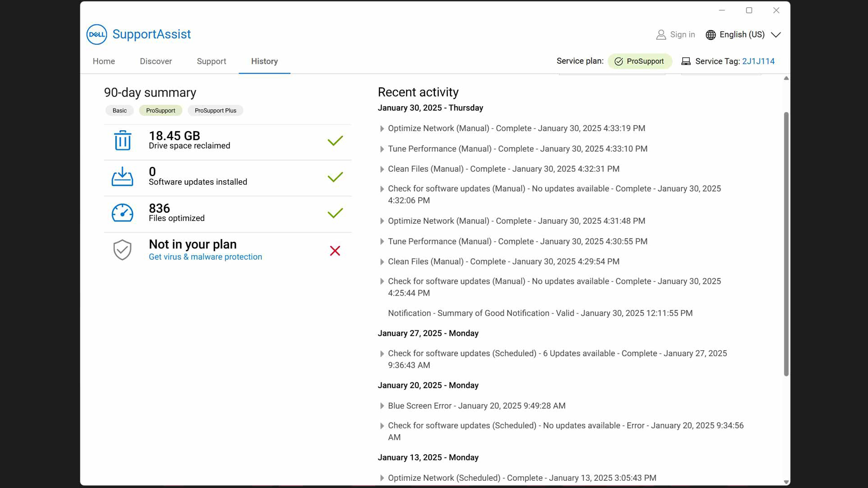The width and height of the screenshot is (868, 488).
Task: Click the user profile Sign in icon
Action: (661, 35)
